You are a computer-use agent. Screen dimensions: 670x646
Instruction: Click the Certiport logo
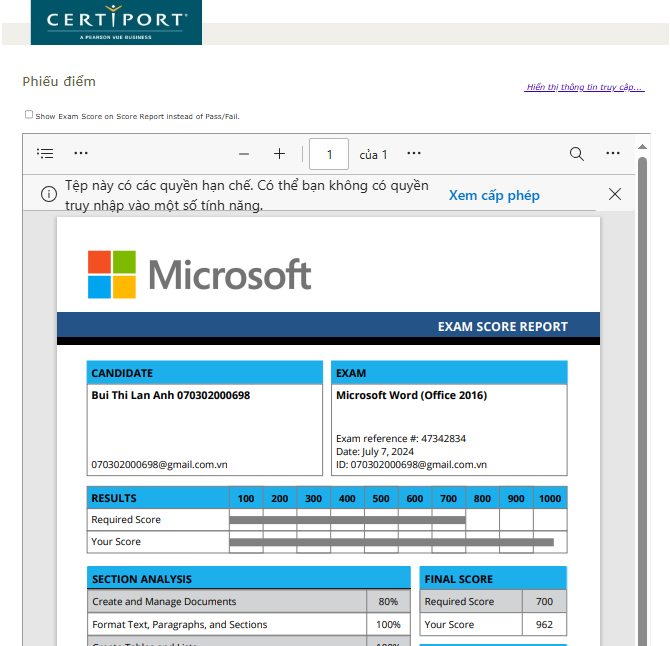116,23
